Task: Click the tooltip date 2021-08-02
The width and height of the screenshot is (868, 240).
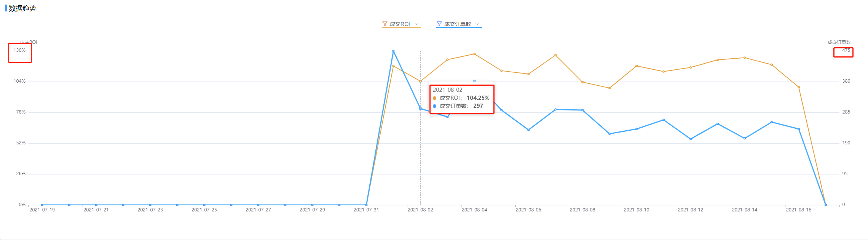Action: (448, 90)
